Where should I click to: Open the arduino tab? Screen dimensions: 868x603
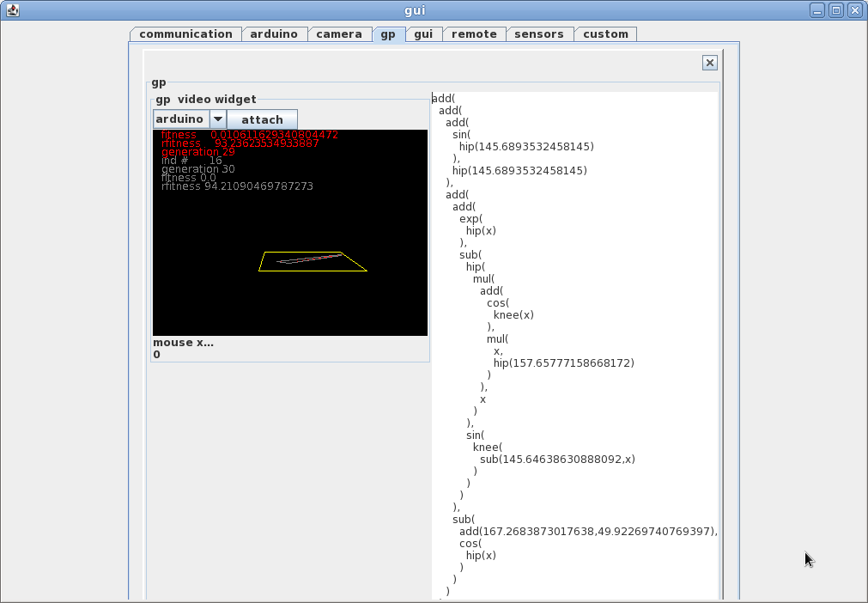pyautogui.click(x=274, y=34)
